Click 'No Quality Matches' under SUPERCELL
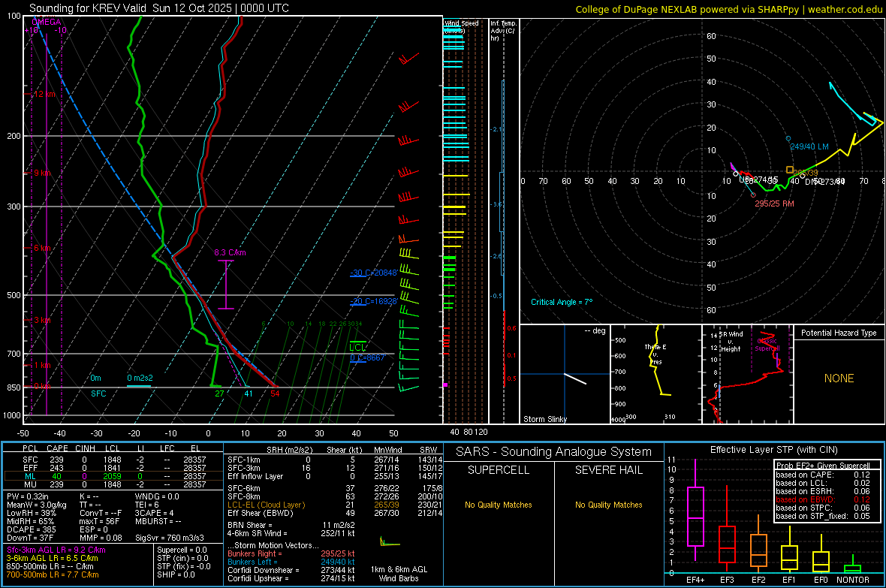Viewport: 886px width, 588px height. click(499, 505)
